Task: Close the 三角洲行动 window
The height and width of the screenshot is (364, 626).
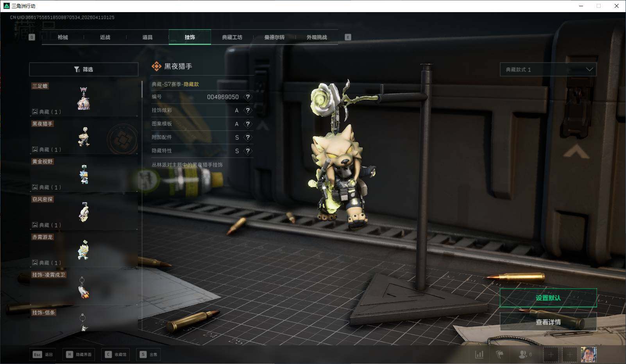Action: pyautogui.click(x=617, y=6)
